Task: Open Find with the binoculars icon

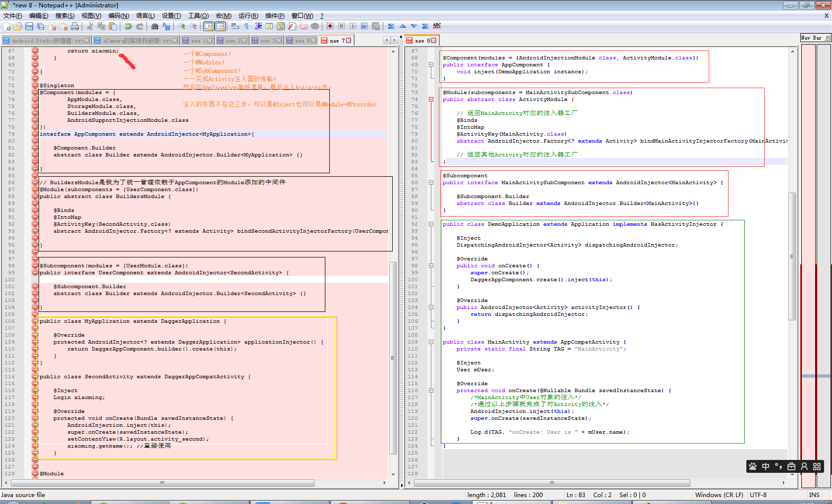Action: coord(155,26)
